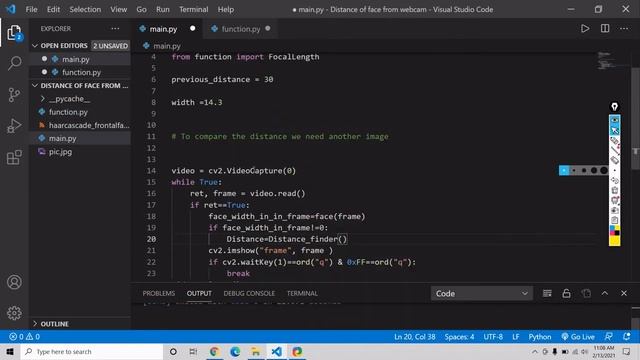Screen dimensions: 640x360
Task: Toggle annotation visibility eye icon
Action: click(x=614, y=120)
